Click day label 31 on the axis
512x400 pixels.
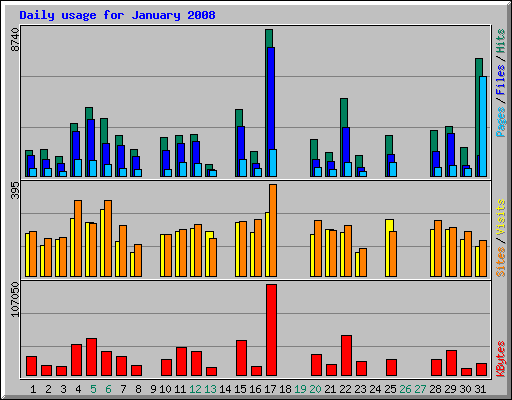pos(480,389)
